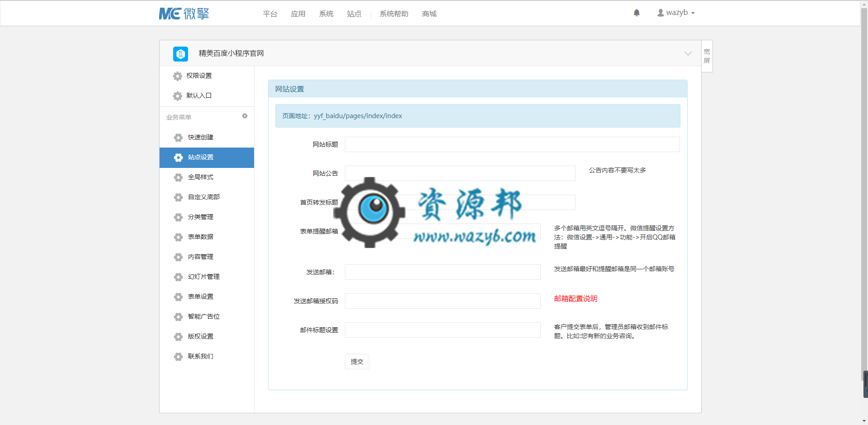Click the gear icon next to 幻灯片管理
This screenshot has height=425, width=868.
point(179,277)
